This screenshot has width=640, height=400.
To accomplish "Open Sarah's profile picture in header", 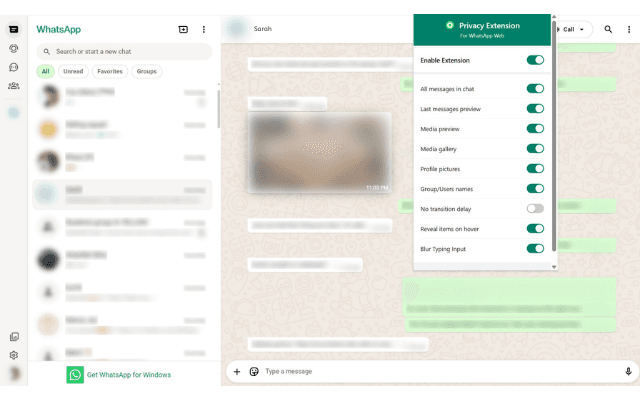I will (x=236, y=29).
